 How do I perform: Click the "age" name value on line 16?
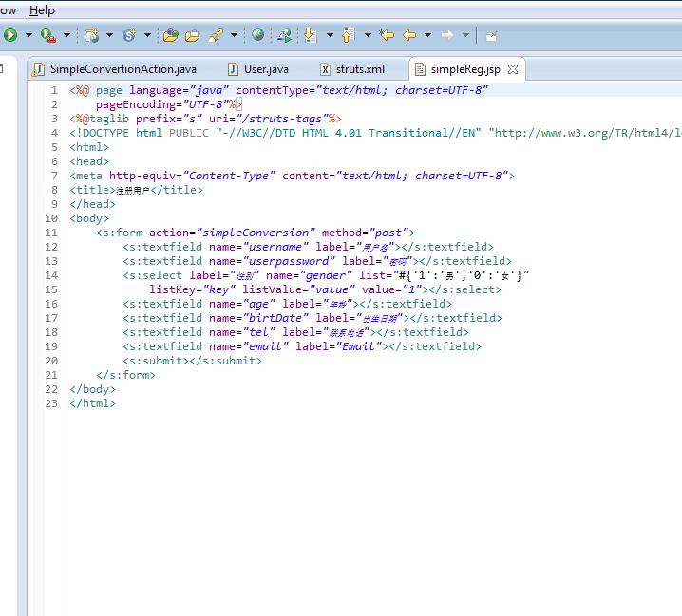259,304
